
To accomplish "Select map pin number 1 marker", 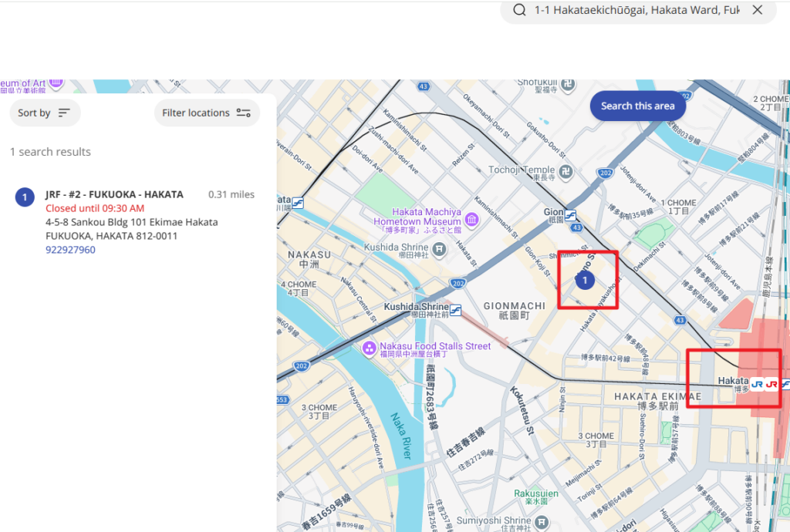I will pyautogui.click(x=585, y=280).
